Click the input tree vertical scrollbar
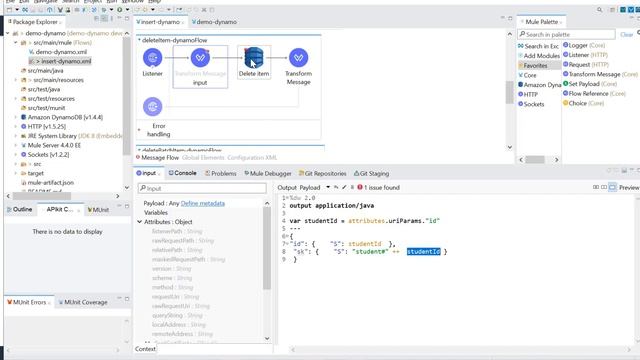The width and height of the screenshot is (640, 360). [x=267, y=248]
